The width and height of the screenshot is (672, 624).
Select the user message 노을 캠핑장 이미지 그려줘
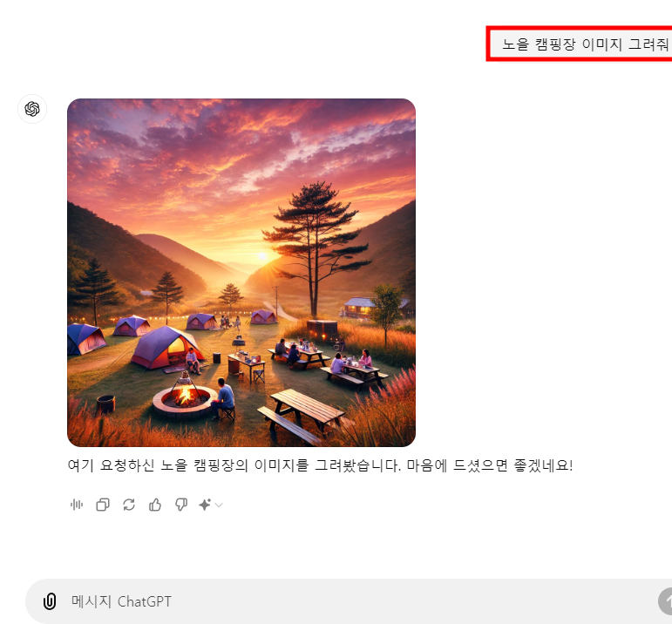pyautogui.click(x=586, y=44)
